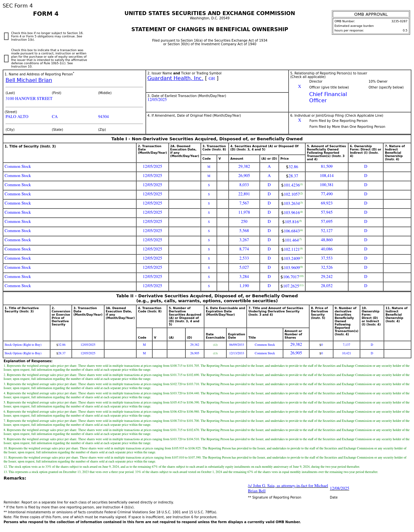Click the $32.86 Stock Option row title
Image resolution: width=414 pixels, height=532 pixels.
tap(23, 345)
